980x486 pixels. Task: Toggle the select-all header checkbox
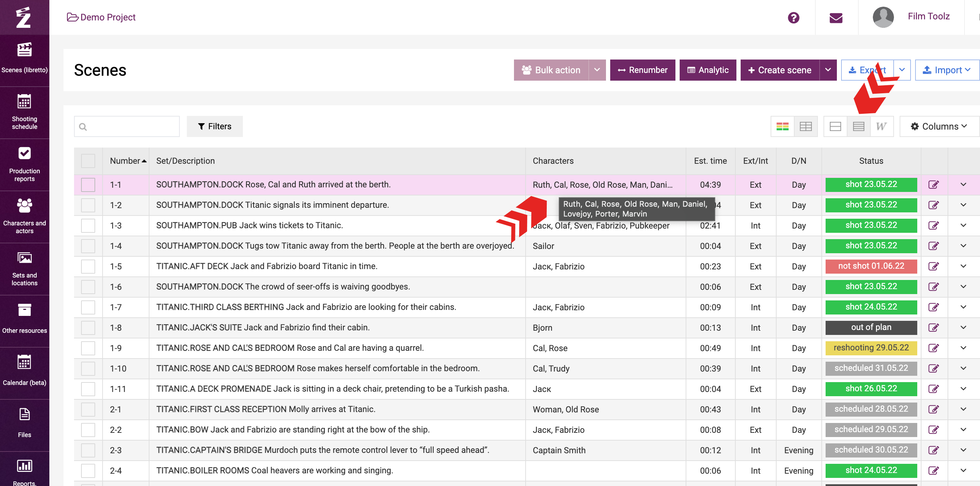(x=88, y=161)
